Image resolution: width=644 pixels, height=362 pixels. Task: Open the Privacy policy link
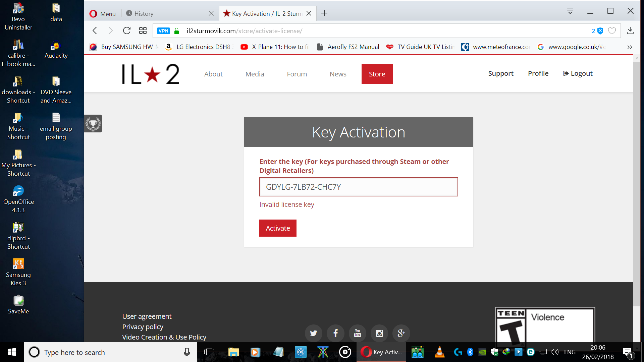click(143, 327)
